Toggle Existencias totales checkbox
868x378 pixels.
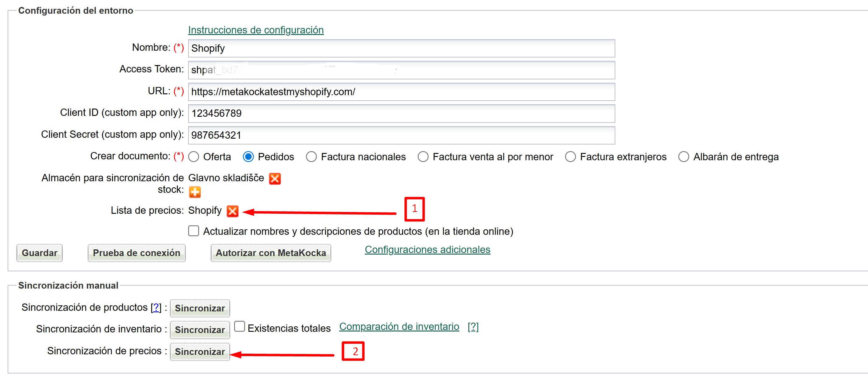[x=239, y=327]
